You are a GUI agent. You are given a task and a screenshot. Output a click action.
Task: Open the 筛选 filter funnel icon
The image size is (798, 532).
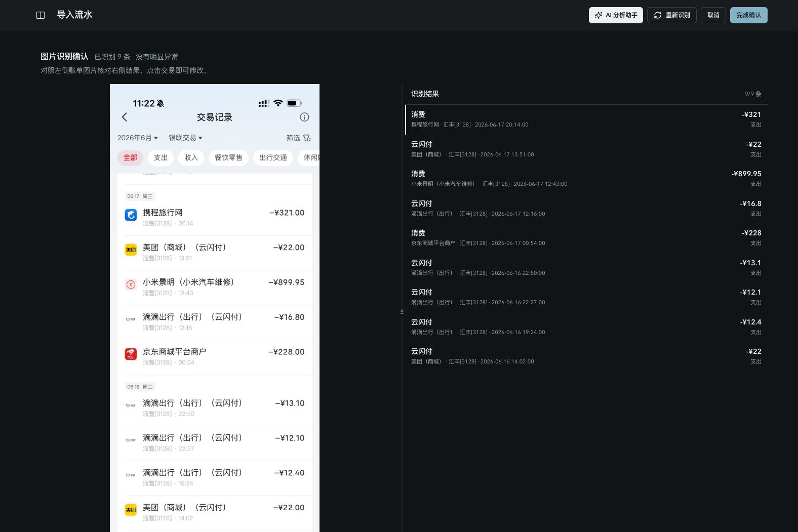(307, 138)
